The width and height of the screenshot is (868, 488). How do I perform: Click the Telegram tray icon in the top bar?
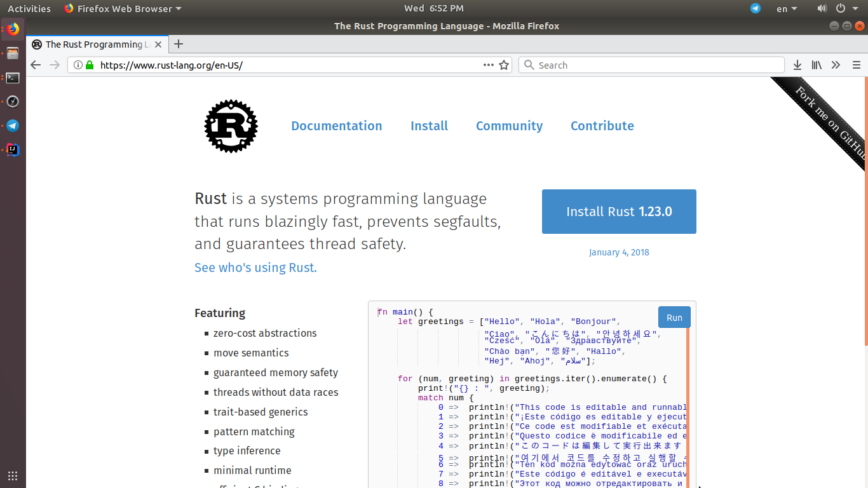coord(756,8)
